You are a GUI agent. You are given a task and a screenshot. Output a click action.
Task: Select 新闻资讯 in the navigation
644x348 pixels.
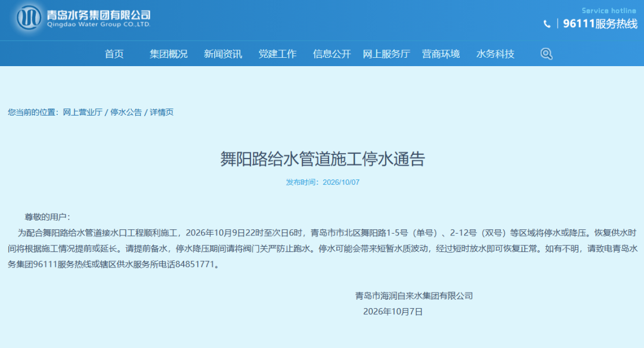223,54
